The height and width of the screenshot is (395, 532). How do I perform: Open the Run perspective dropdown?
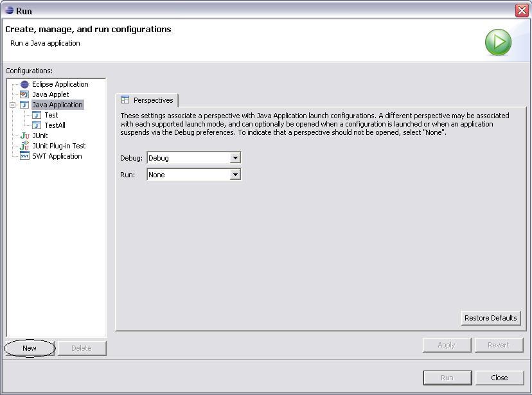pos(235,175)
